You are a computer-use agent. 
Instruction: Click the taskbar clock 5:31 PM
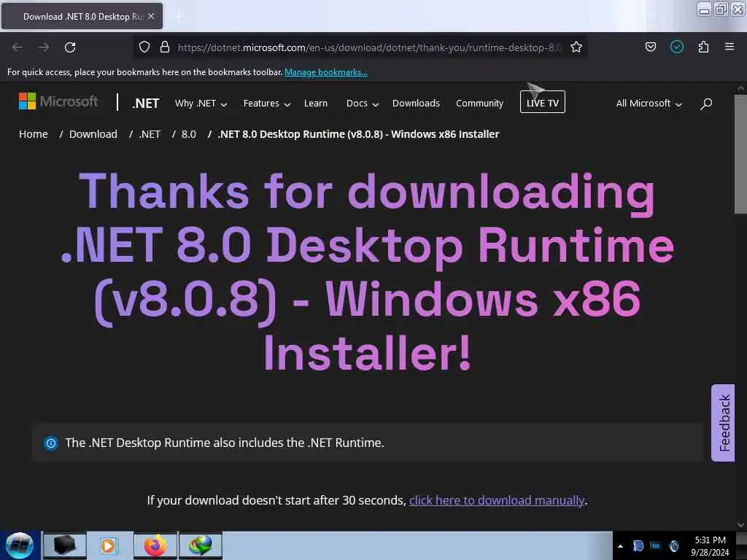click(710, 545)
